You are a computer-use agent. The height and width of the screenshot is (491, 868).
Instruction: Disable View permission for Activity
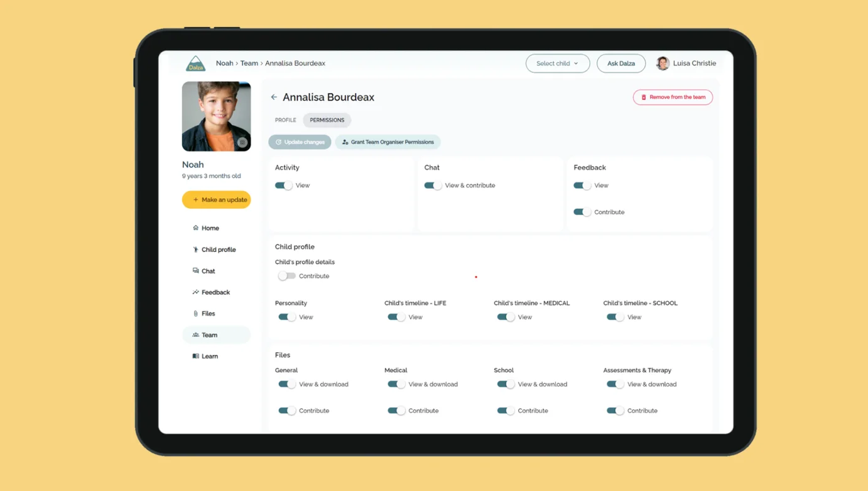pos(283,185)
